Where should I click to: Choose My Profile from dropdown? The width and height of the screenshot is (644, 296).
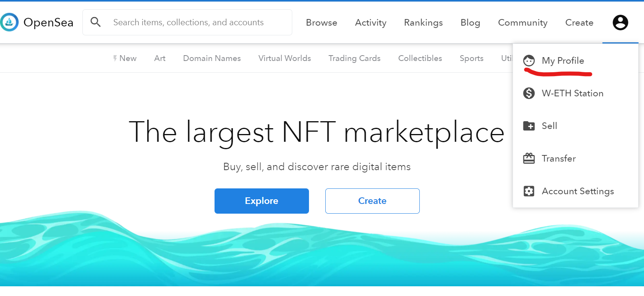click(576, 61)
